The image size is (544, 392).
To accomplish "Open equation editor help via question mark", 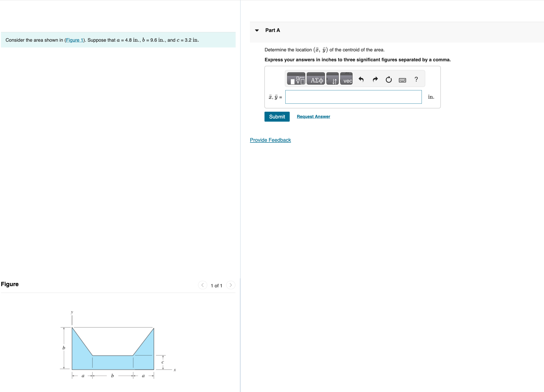I will [x=416, y=79].
